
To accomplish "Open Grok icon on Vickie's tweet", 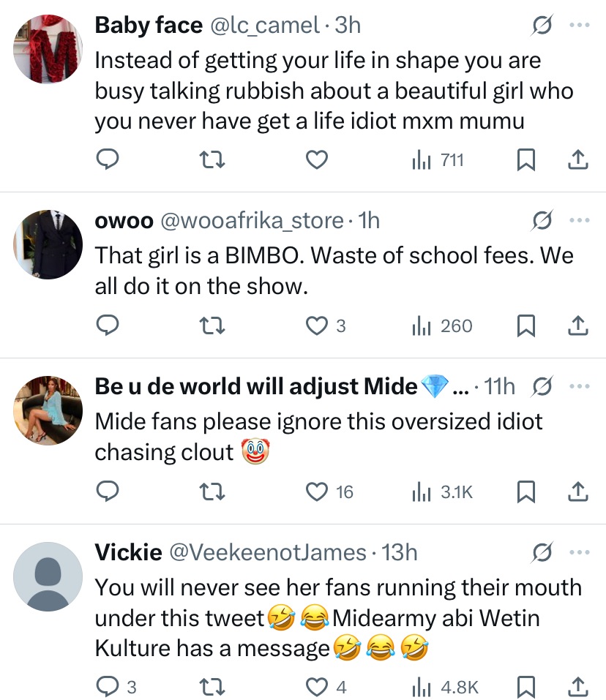I will [543, 552].
